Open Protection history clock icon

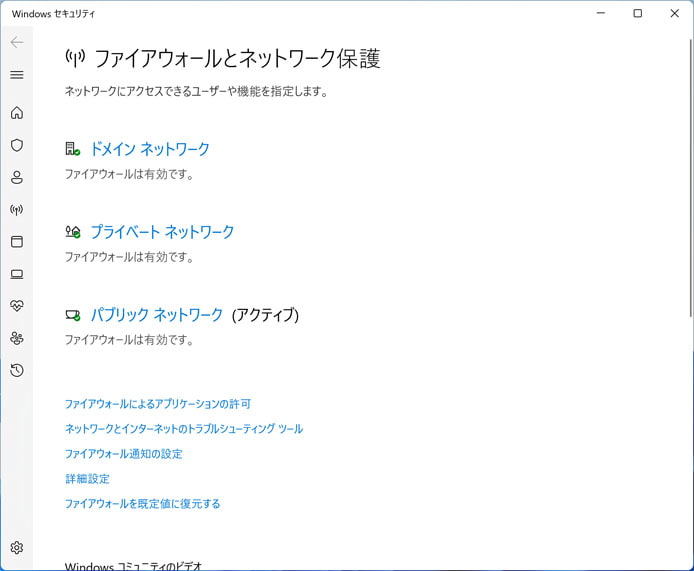pos(17,370)
